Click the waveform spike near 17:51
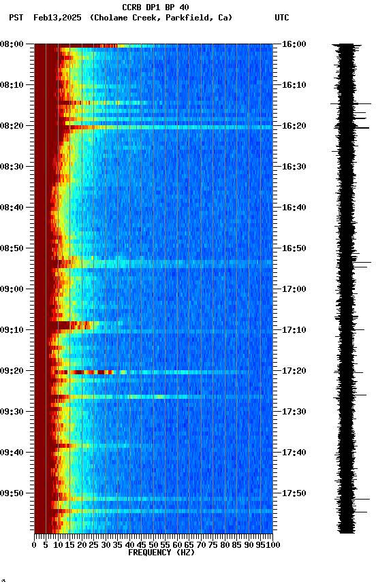376x588 pixels. [x=362, y=499]
